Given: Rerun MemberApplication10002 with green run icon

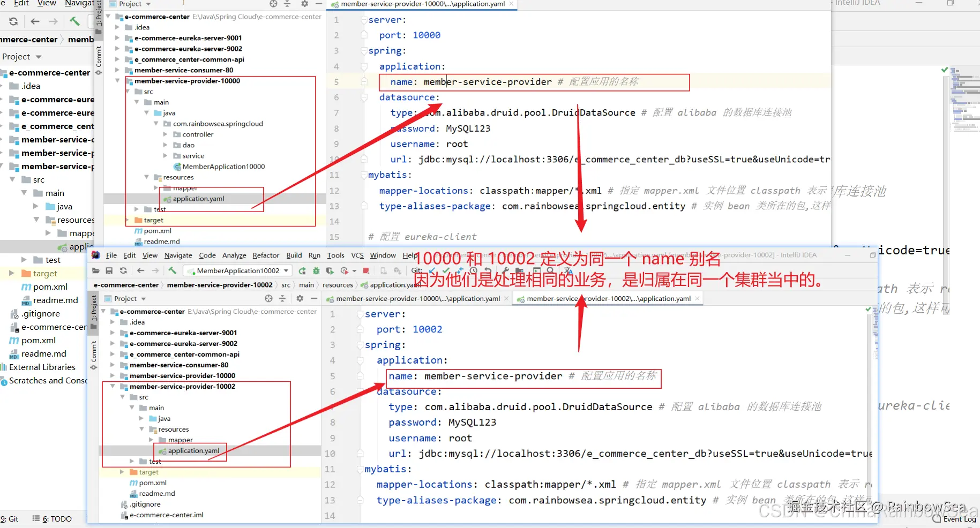Looking at the screenshot, I should tap(303, 271).
